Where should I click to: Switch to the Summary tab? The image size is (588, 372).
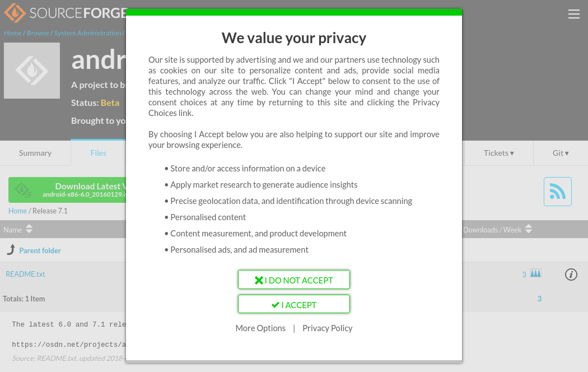35,153
